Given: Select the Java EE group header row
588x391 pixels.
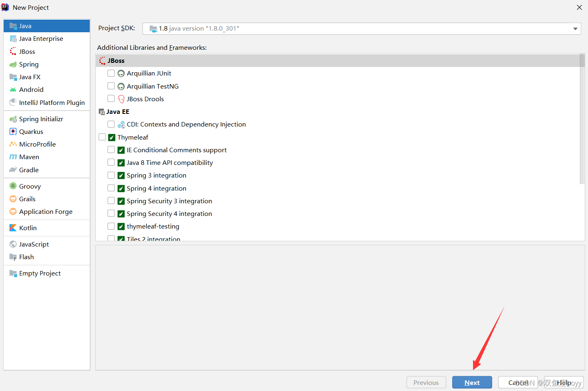Looking at the screenshot, I should 338,111.
